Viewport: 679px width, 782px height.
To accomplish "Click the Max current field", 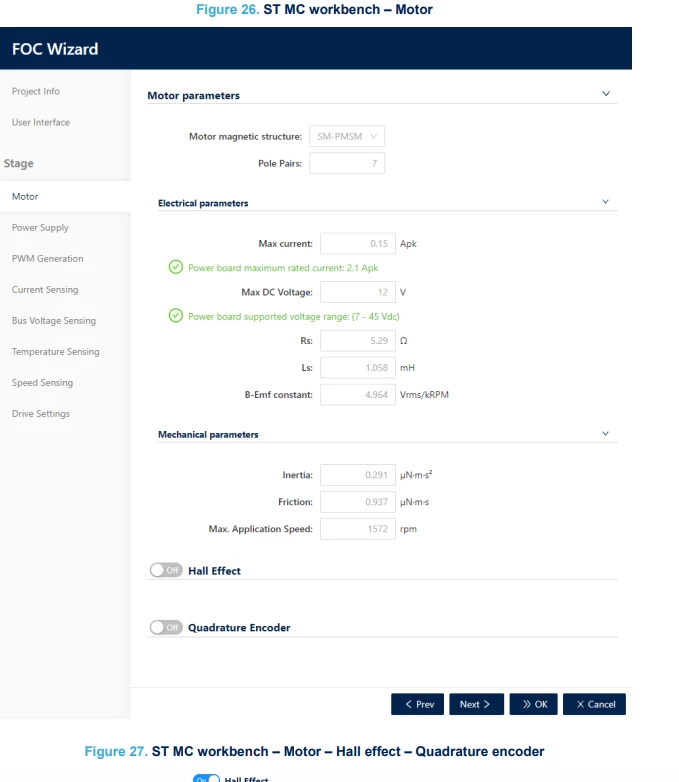I will click(x=358, y=243).
